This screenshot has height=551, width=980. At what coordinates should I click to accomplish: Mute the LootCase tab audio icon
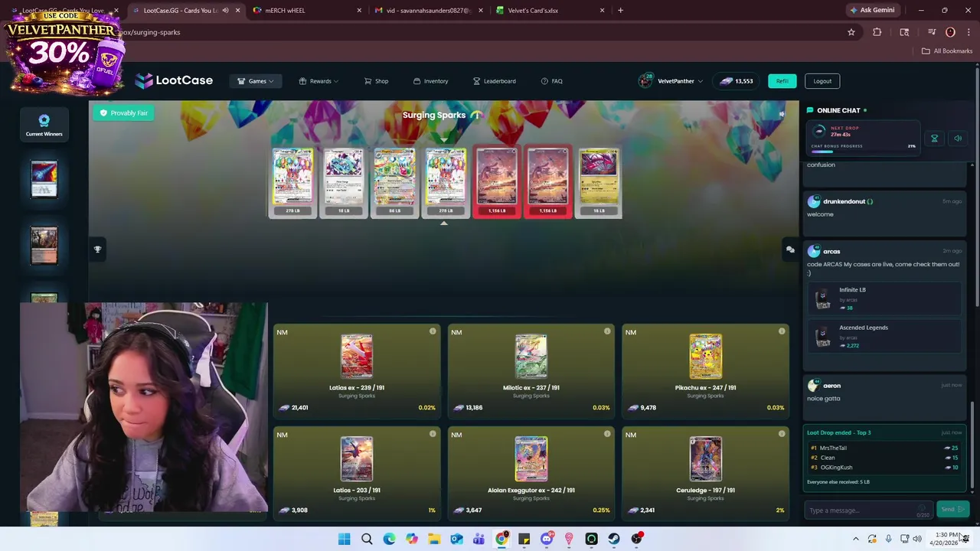click(225, 11)
